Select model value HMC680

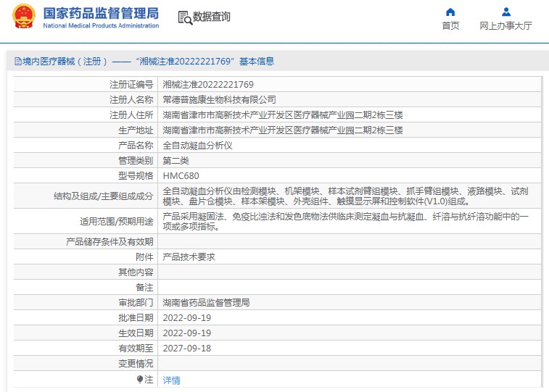click(181, 176)
